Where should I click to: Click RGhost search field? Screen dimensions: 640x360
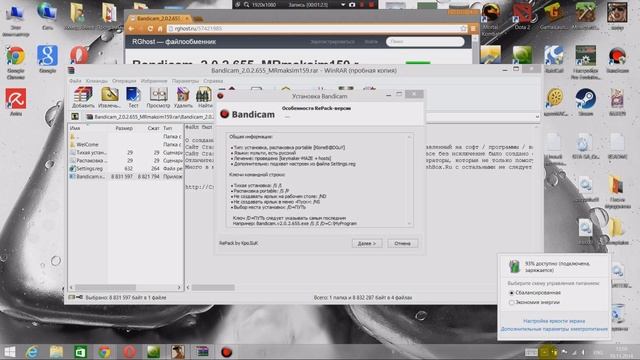[425, 42]
